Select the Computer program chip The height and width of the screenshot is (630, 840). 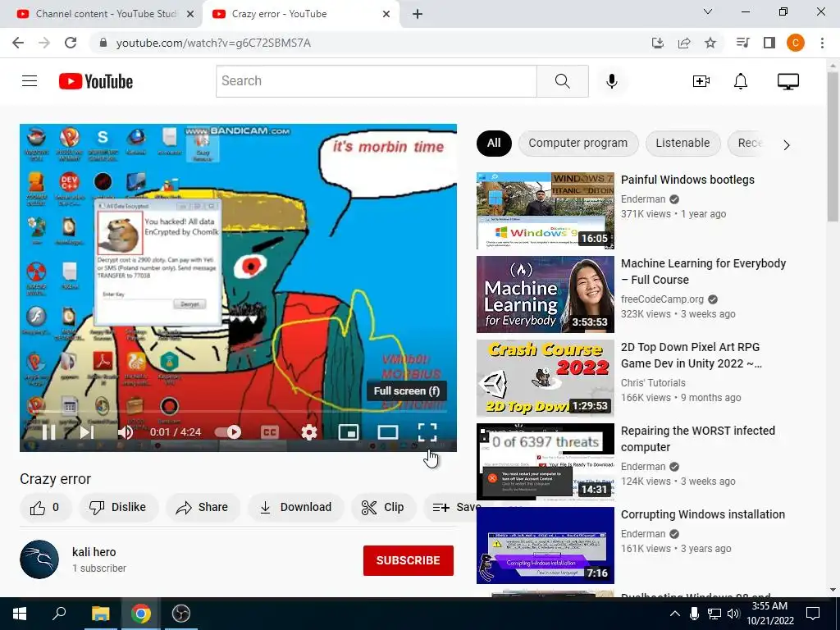pos(578,143)
